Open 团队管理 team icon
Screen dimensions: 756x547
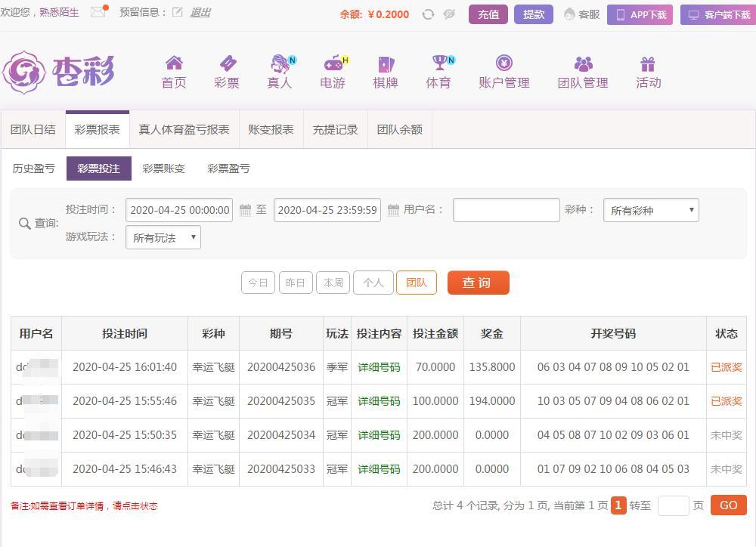tap(583, 63)
